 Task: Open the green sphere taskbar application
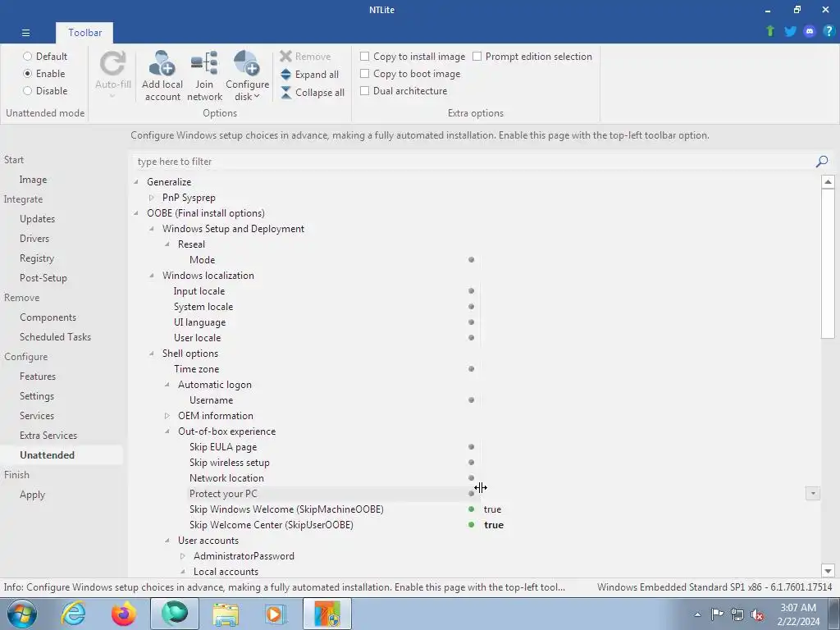click(175, 614)
